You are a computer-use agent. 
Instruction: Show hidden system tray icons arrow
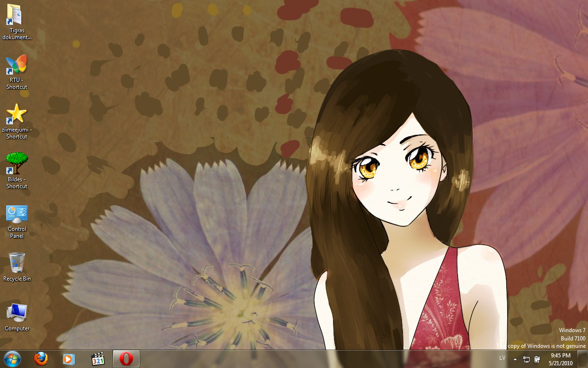(x=515, y=359)
